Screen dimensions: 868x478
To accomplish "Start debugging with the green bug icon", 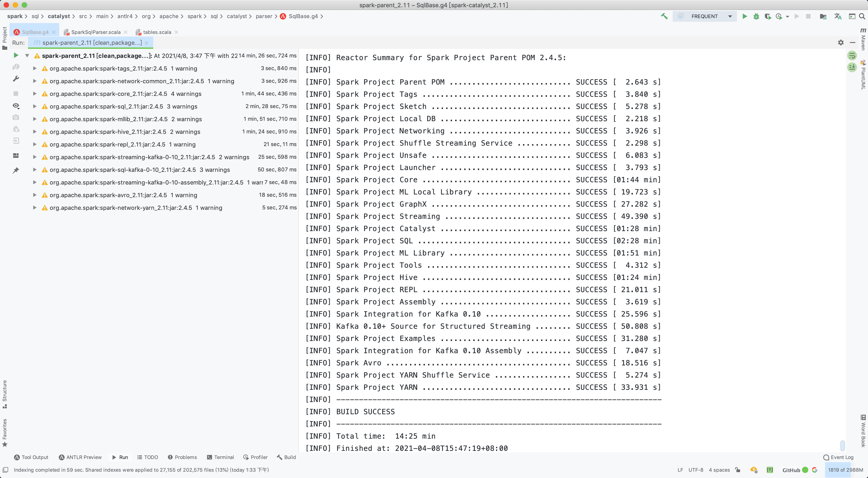I will 756,16.
